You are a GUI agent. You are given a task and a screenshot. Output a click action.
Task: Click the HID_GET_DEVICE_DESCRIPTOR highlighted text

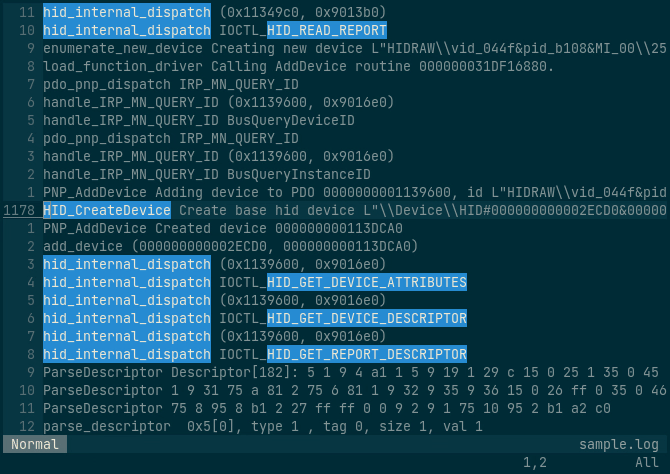point(367,318)
